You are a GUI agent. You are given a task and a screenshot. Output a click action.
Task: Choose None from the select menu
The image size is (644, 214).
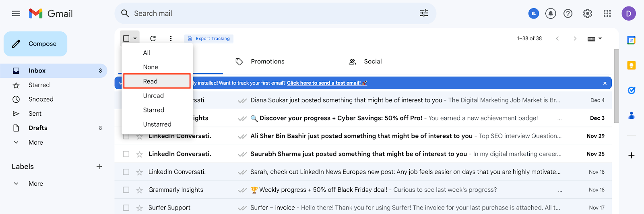(x=157, y=67)
